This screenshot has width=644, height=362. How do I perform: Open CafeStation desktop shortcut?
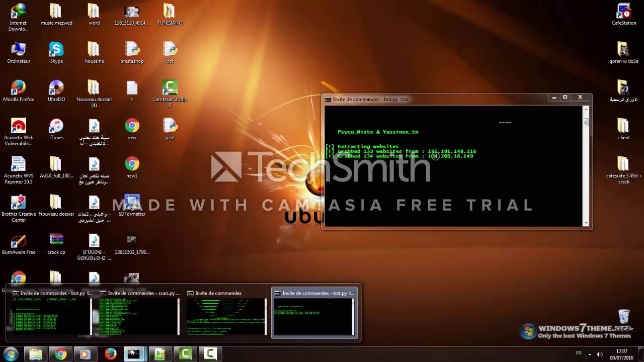coord(624,14)
